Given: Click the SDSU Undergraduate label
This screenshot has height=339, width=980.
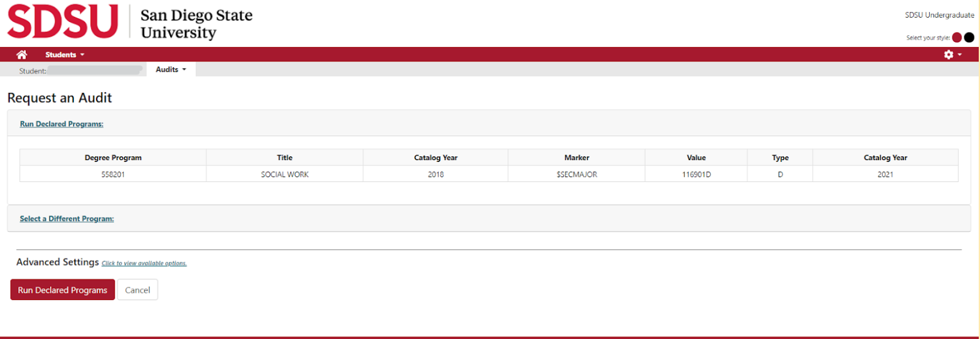Looking at the screenshot, I should pos(939,15).
